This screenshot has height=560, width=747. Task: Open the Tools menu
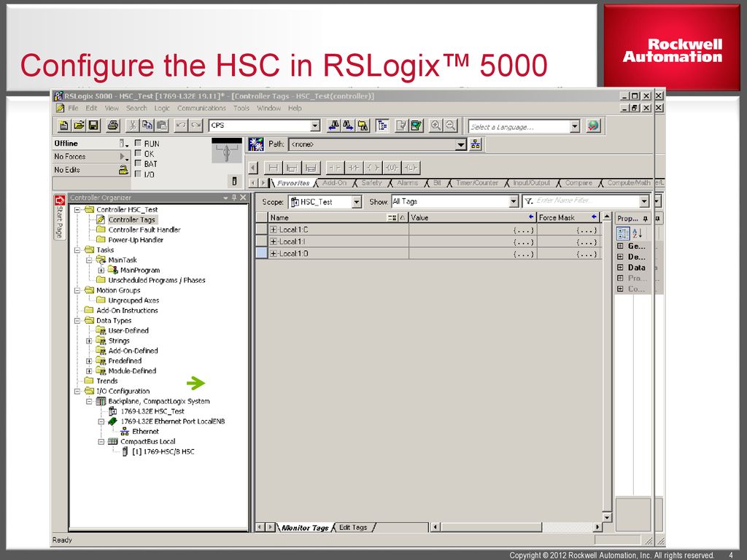pyautogui.click(x=241, y=108)
